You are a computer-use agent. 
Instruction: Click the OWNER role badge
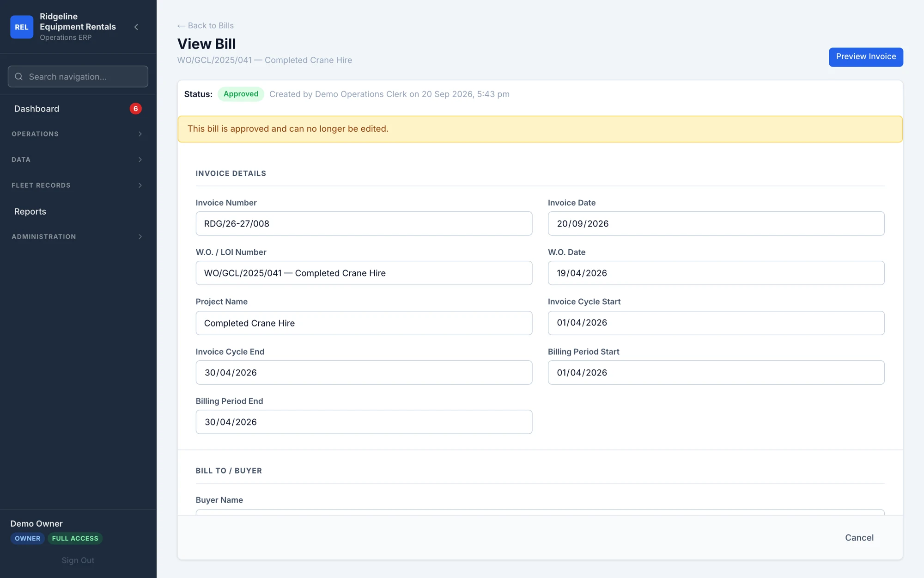27,539
